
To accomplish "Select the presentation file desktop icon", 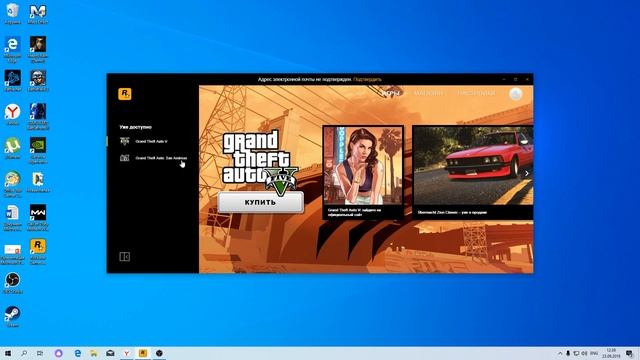I will coord(13,254).
